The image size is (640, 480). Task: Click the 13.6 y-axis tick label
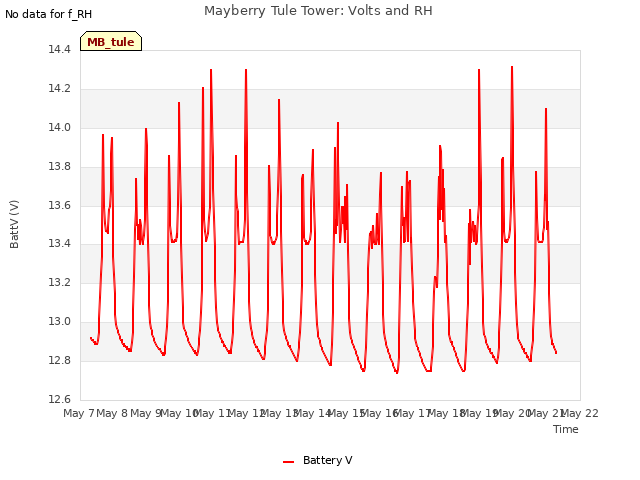tap(59, 205)
